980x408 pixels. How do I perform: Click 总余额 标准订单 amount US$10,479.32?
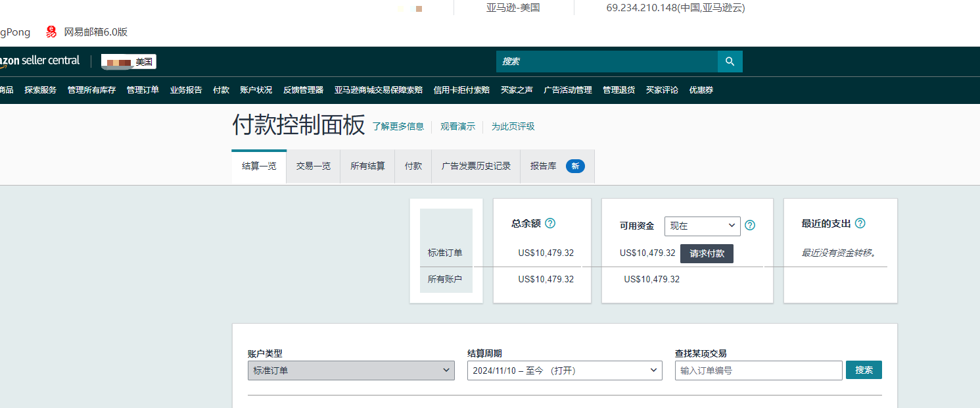point(546,253)
